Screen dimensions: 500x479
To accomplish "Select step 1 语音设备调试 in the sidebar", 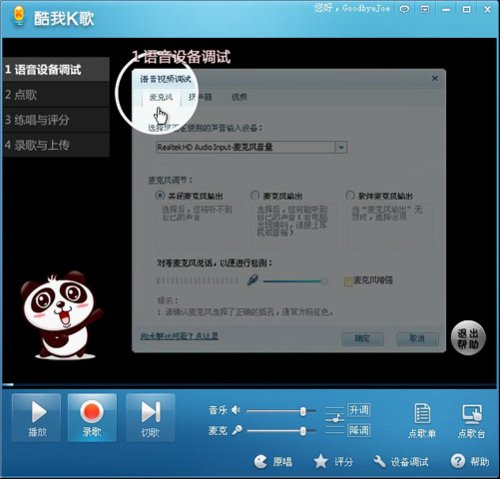I will pyautogui.click(x=56, y=70).
